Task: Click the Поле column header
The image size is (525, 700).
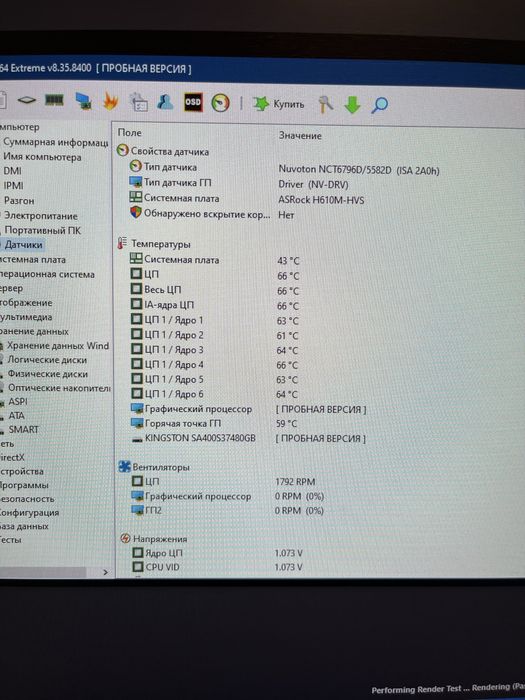Action: point(129,133)
